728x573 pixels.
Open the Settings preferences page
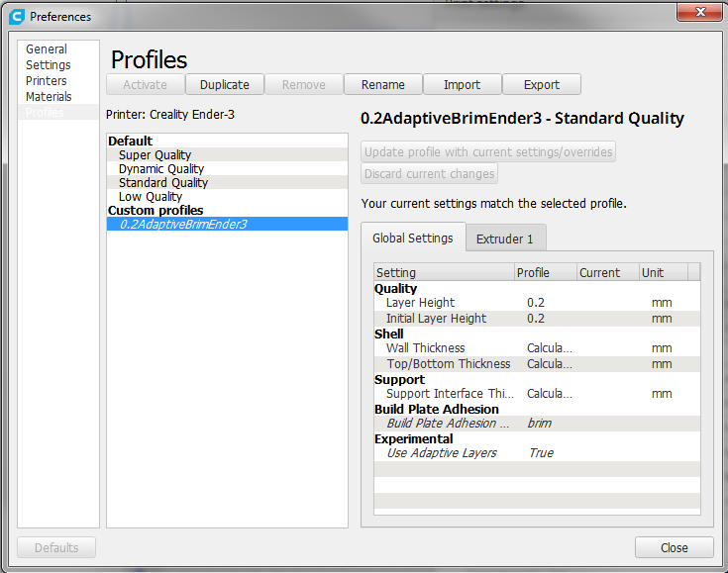tap(49, 65)
